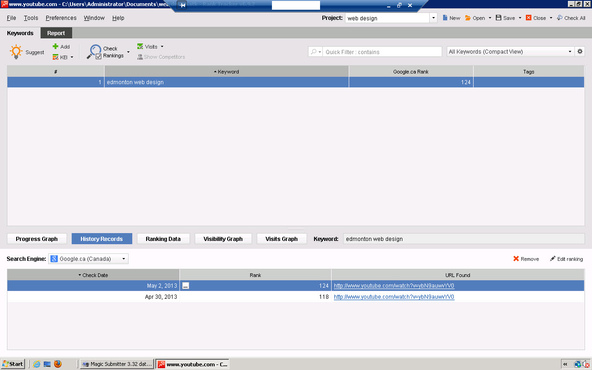Click the Open folder icon
The height and width of the screenshot is (370, 592).
coord(468,18)
